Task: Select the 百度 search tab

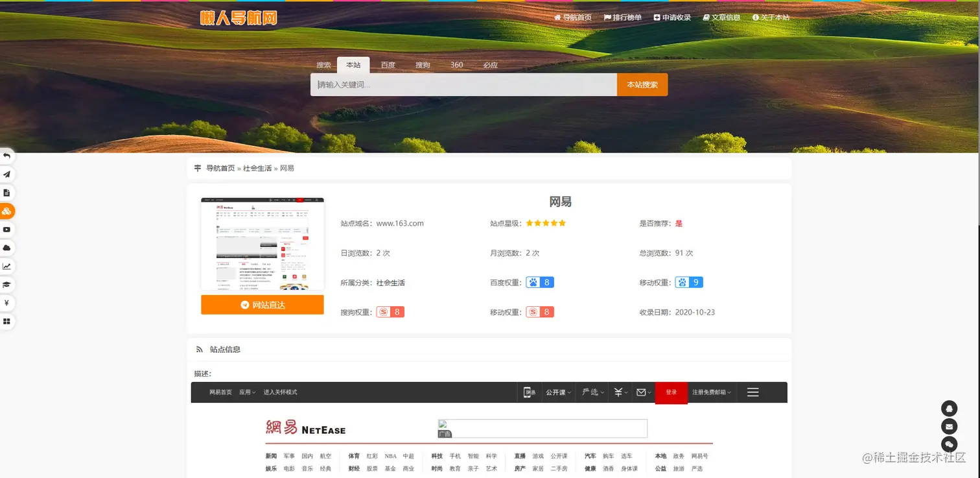Action: click(388, 65)
